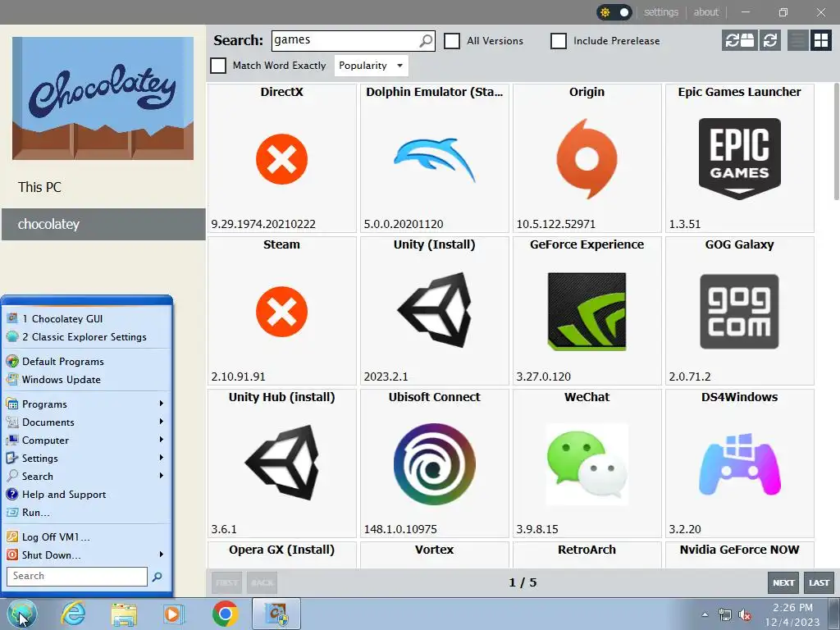Image resolution: width=840 pixels, height=630 pixels.
Task: Select the Steam package error icon
Action: coord(282,311)
